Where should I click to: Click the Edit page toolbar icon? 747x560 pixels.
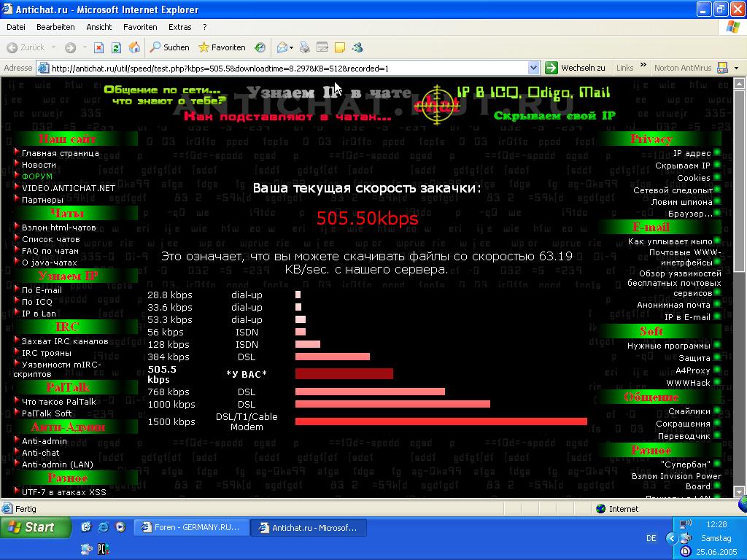click(x=322, y=47)
